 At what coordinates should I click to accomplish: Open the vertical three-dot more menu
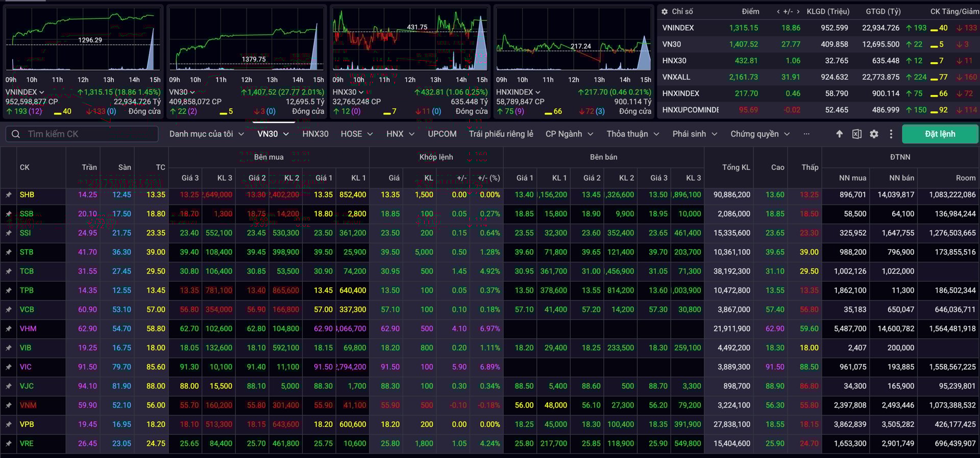[891, 134]
